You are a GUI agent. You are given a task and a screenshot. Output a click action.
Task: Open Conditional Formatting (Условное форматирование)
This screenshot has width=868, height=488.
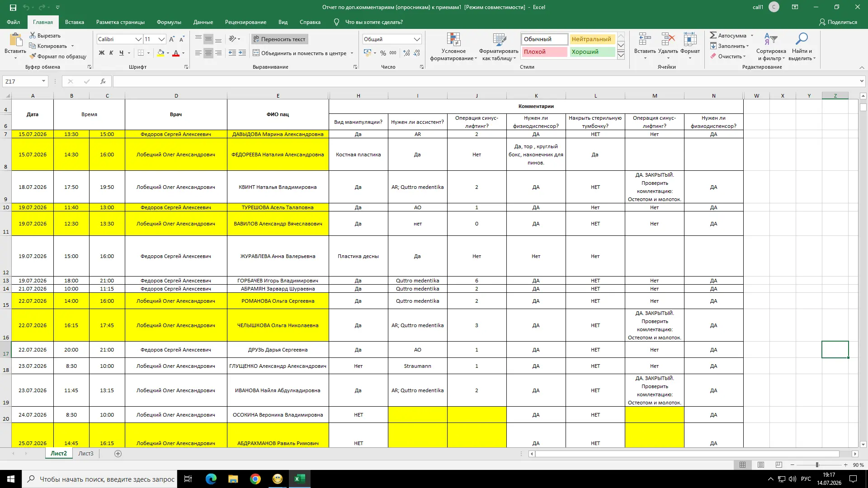point(453,47)
